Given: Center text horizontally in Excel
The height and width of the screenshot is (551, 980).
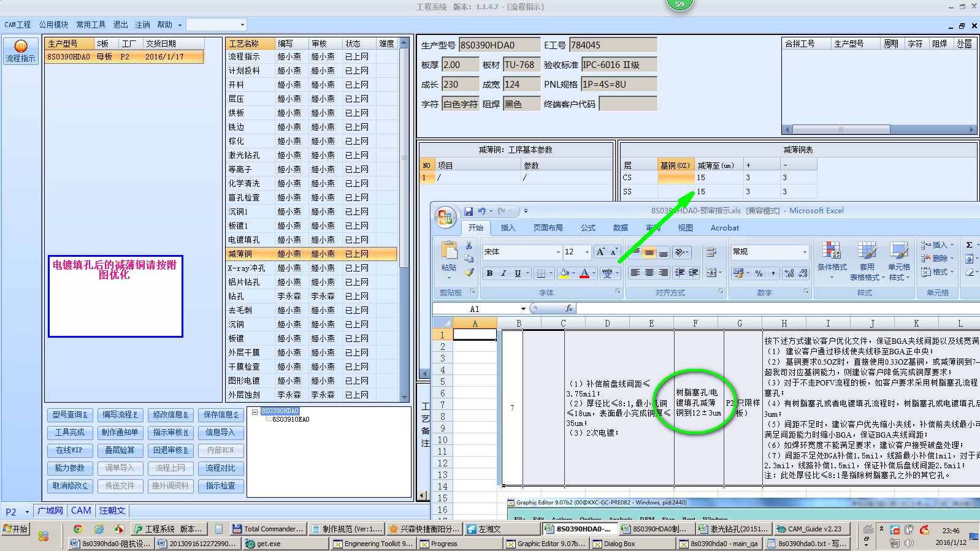Looking at the screenshot, I should tap(649, 273).
